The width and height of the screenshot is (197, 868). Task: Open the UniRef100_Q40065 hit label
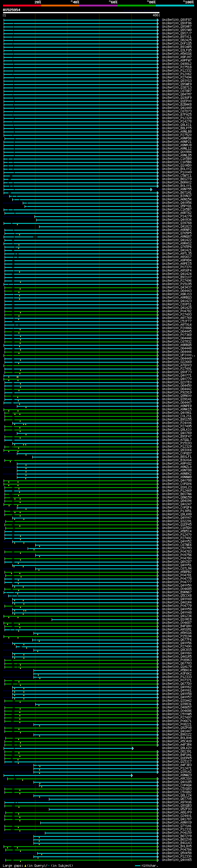pyautogui.click(x=176, y=860)
